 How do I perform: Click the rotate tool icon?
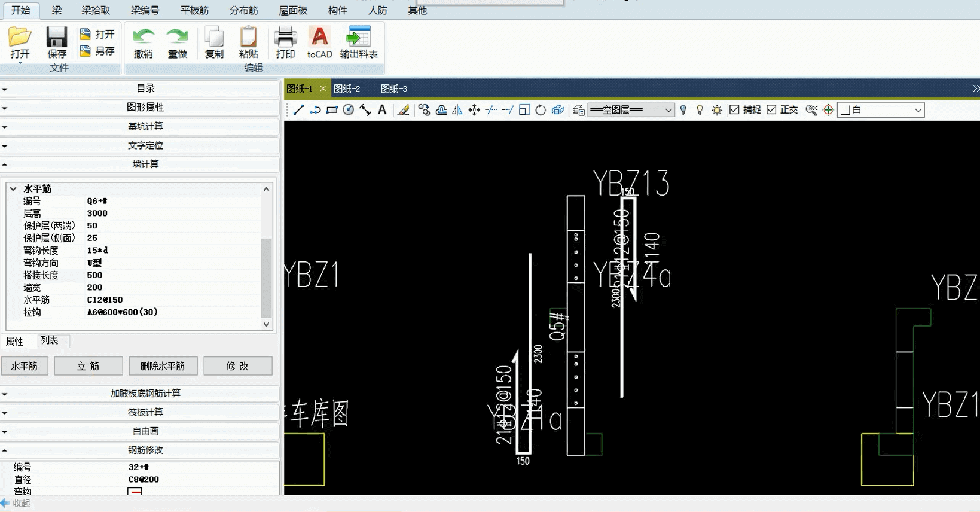[541, 110]
